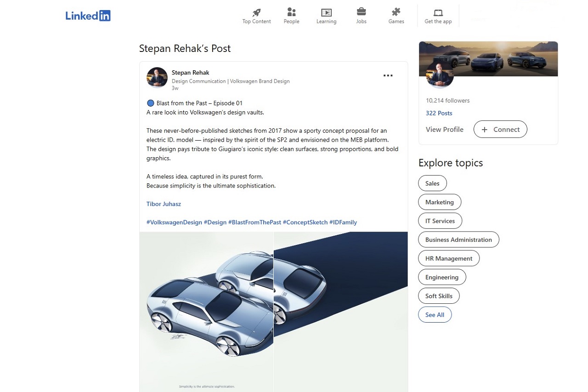The image size is (588, 392).
Task: Select the Soft Skills topic
Action: (x=439, y=296)
